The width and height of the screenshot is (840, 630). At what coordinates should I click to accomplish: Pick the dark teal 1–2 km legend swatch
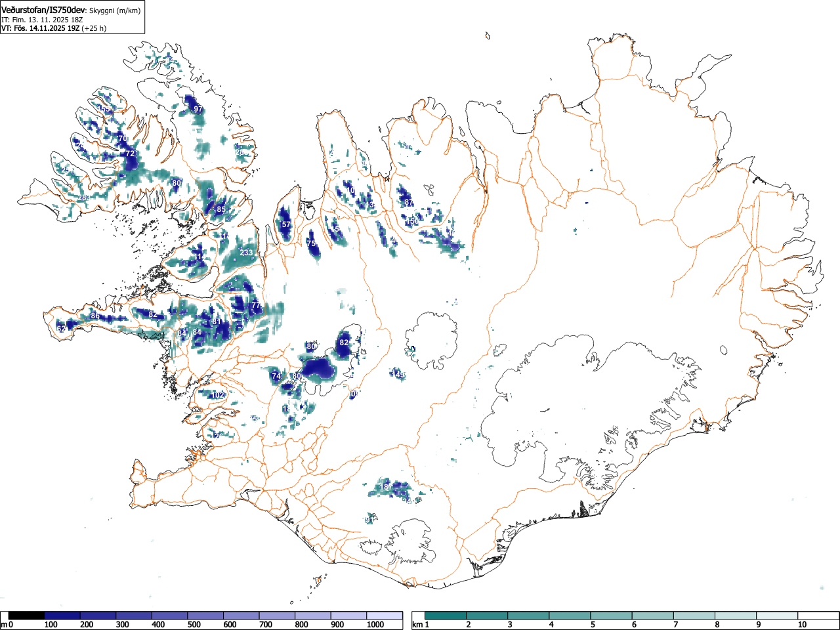click(x=446, y=616)
